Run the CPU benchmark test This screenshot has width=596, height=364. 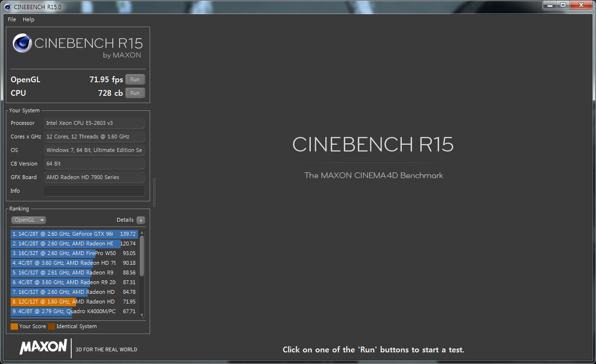pyautogui.click(x=135, y=93)
